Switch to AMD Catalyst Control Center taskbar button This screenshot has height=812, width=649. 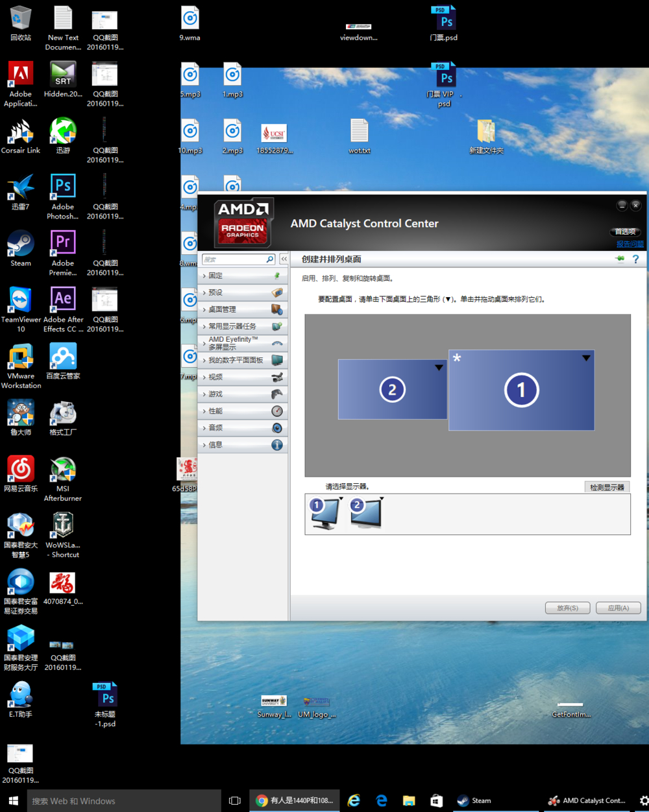coord(587,801)
